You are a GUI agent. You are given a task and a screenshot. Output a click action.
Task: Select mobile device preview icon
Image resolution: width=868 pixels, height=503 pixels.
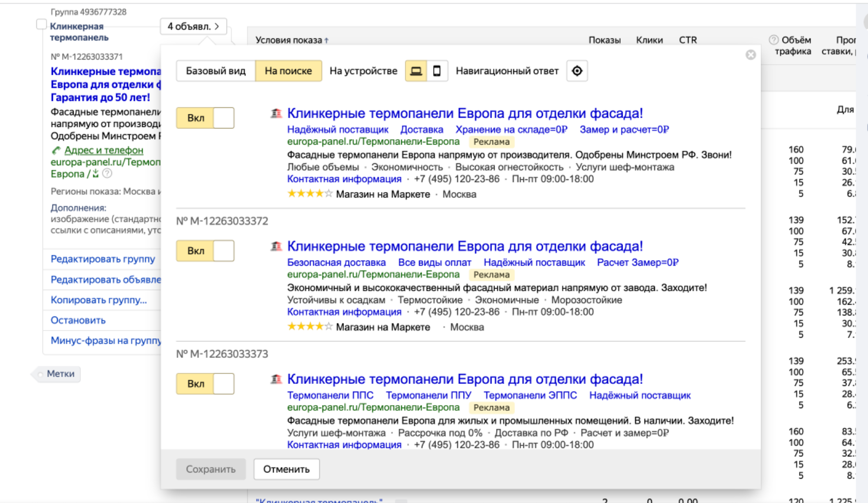pyautogui.click(x=437, y=71)
